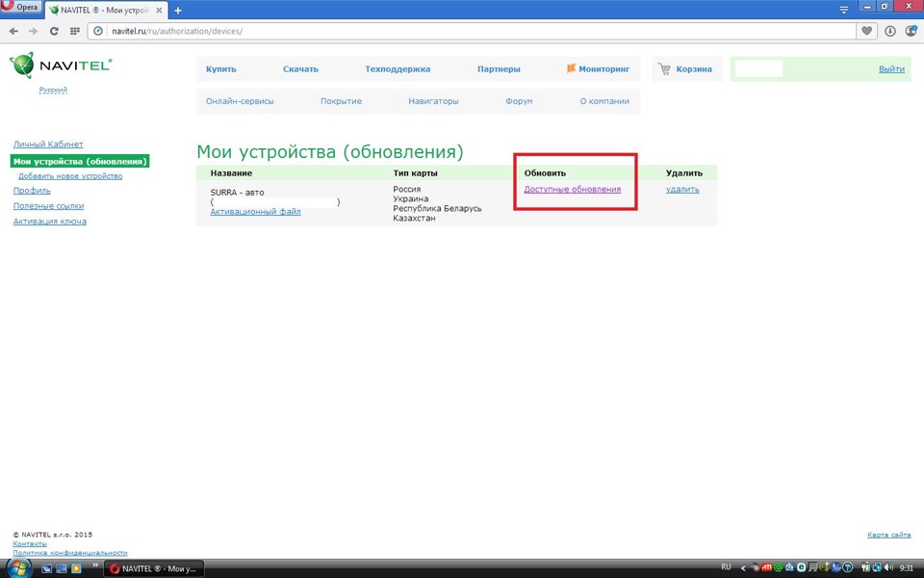Open the Opera account profile icon

(x=911, y=31)
